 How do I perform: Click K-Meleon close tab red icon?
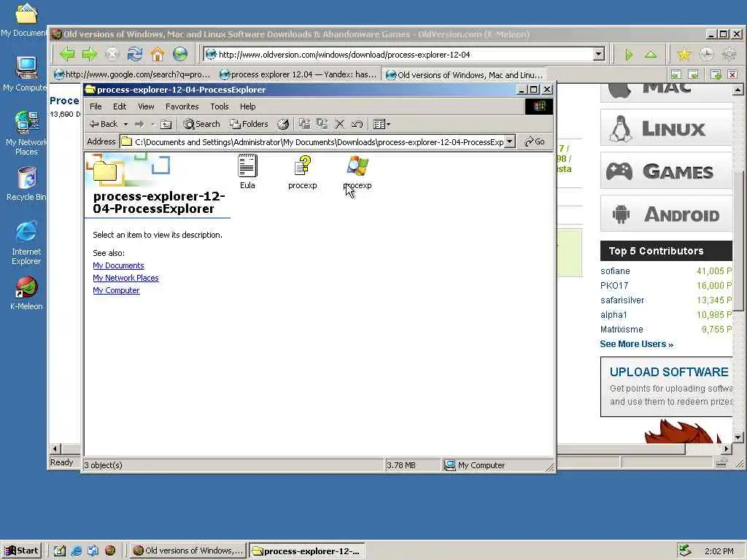732,75
